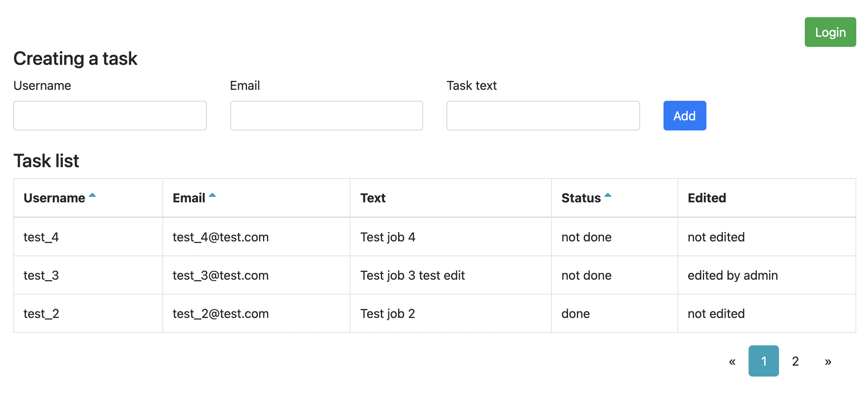Click the Email label above the form field
868x400 pixels.
[x=245, y=86]
